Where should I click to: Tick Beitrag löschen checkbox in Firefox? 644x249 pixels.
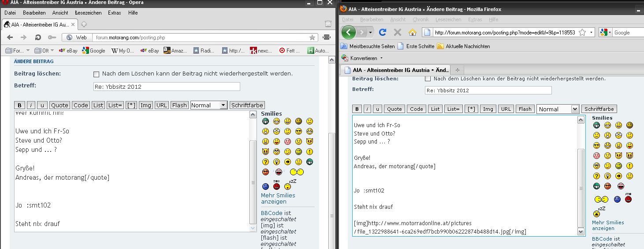[428, 79]
